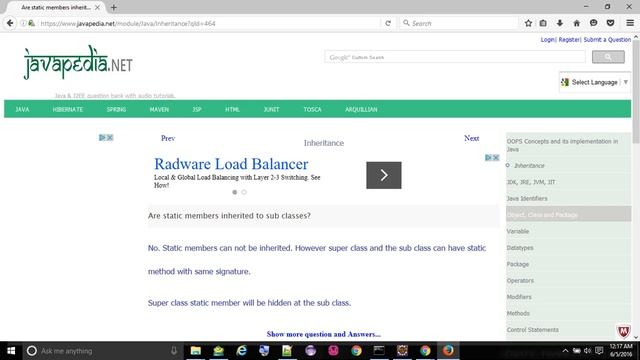Screen dimensions: 640x360
Task: Go to the Next question
Action: (x=471, y=138)
